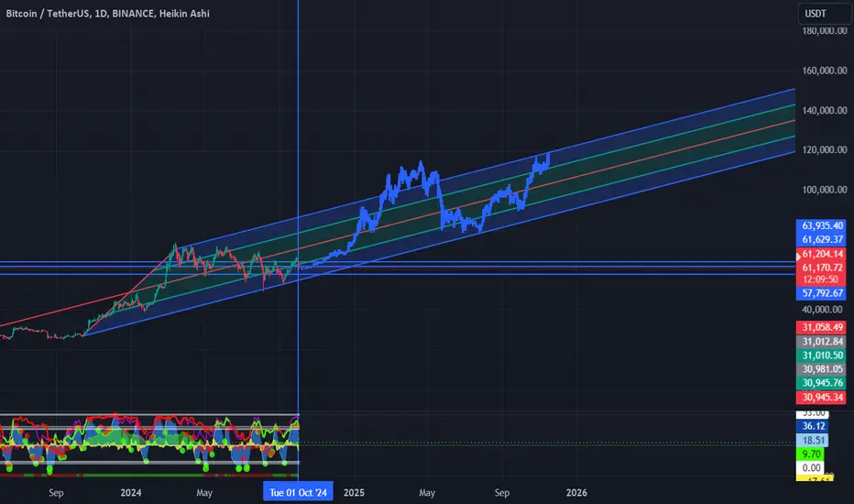
Task: Click the 61,204.14 price label
Action: 823,254
